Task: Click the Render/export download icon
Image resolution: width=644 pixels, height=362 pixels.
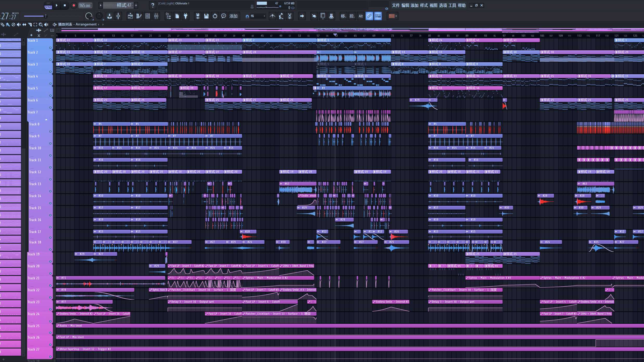Action: click(x=110, y=16)
